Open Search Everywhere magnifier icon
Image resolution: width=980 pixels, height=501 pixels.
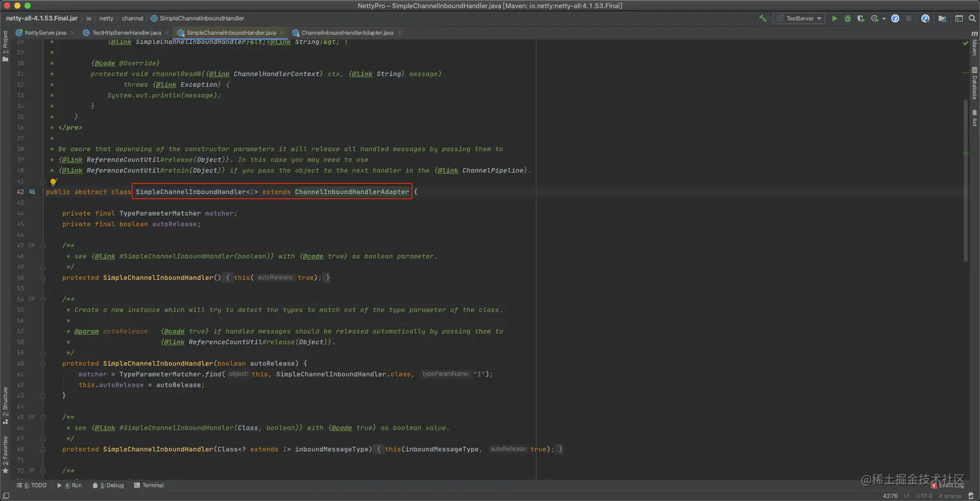tap(972, 19)
